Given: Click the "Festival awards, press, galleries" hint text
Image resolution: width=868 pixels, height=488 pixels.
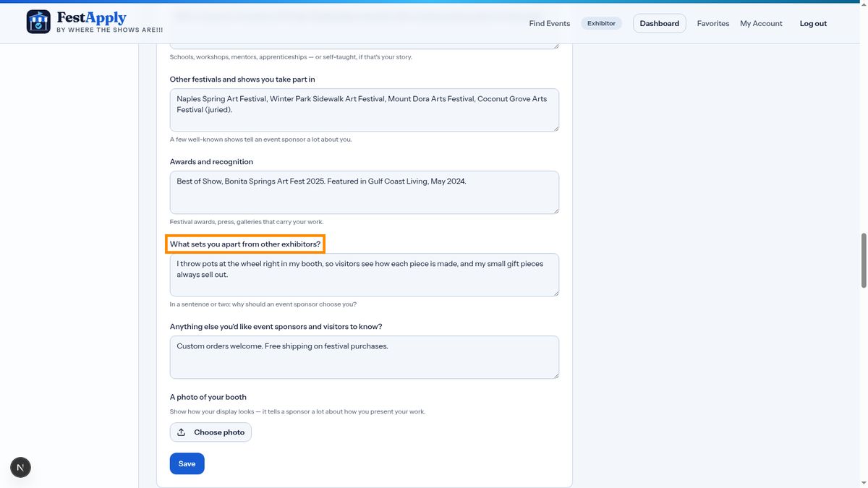Looking at the screenshot, I should 247,222.
